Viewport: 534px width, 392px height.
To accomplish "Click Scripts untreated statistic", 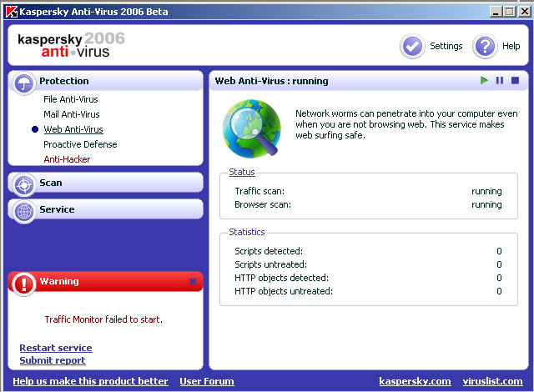I will [x=368, y=264].
